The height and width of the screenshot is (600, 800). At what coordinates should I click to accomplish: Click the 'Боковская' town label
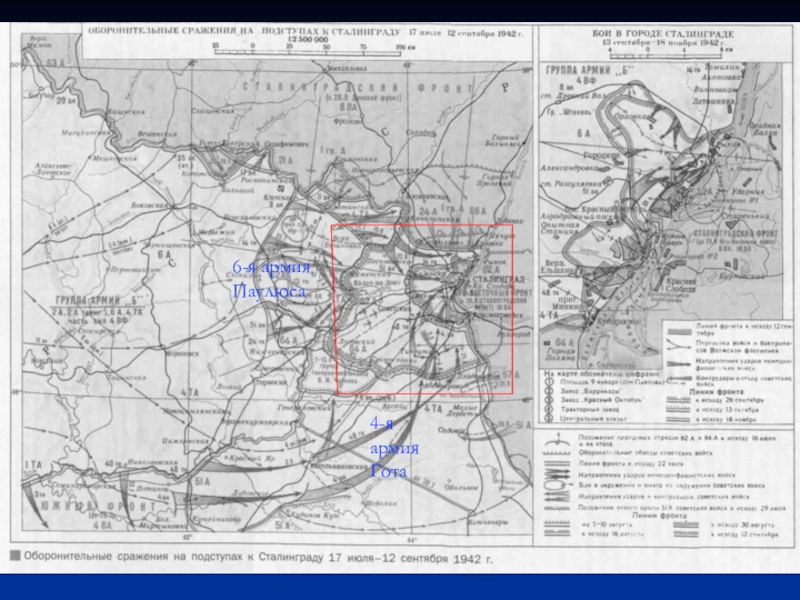(149, 205)
